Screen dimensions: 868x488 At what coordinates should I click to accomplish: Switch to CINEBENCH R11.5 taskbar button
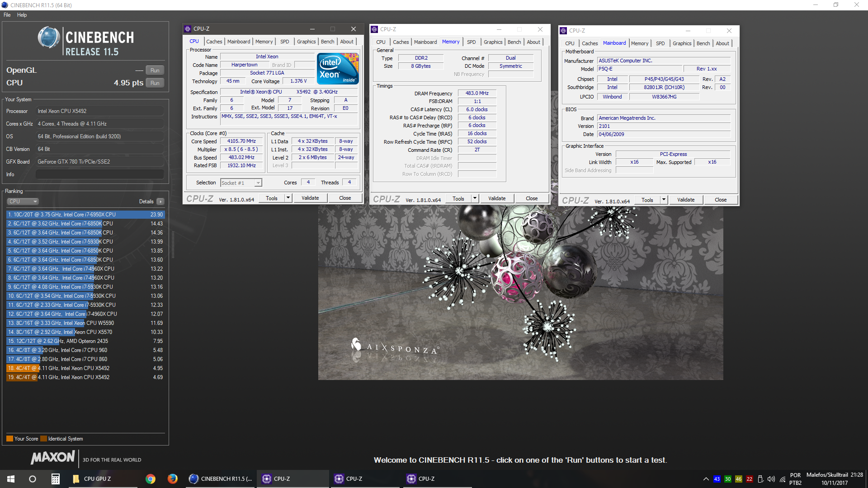221,479
